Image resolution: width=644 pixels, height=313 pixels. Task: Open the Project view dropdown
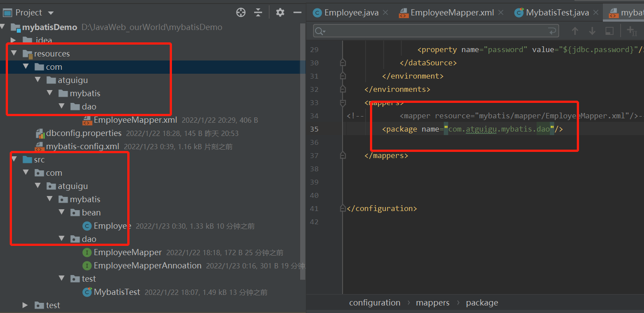[50, 13]
